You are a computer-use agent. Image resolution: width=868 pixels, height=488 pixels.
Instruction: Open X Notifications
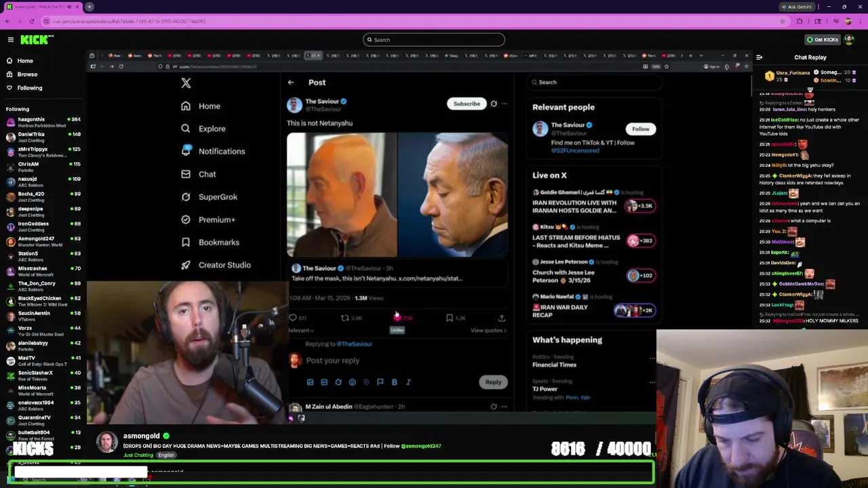(x=213, y=152)
